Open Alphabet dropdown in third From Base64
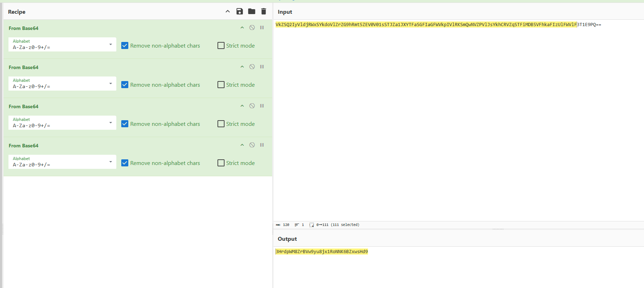 pos(62,123)
